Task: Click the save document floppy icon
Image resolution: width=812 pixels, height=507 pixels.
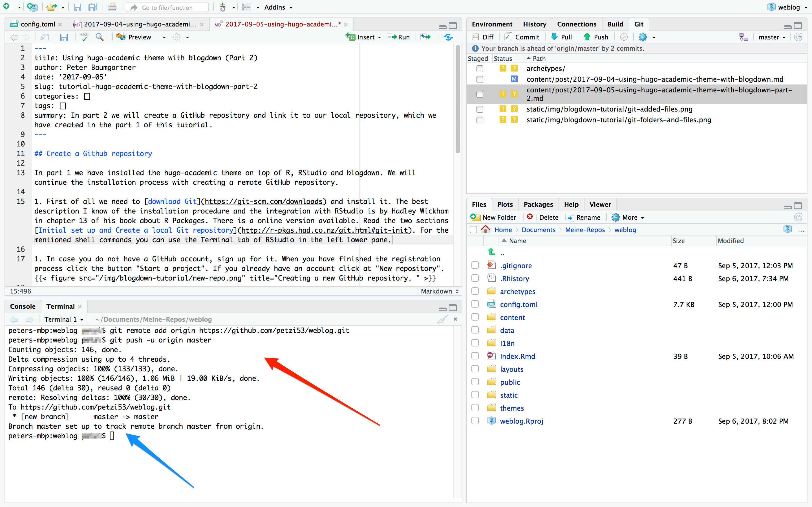Action: click(64, 37)
